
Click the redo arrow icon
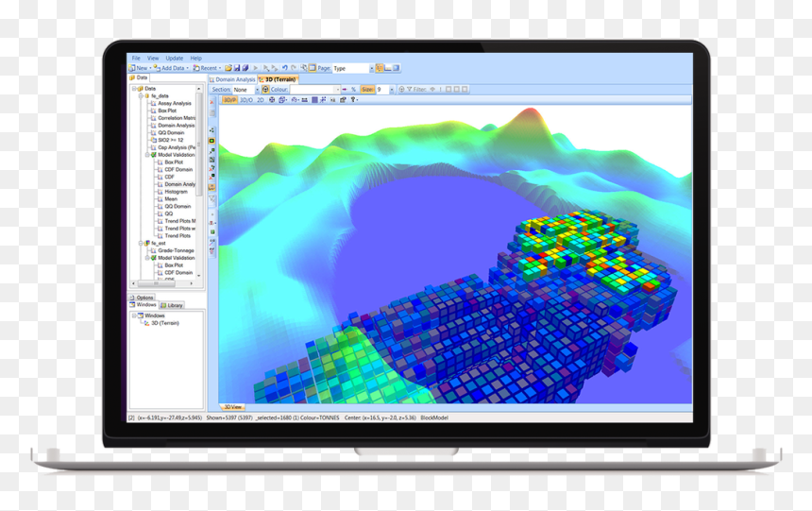(294, 68)
